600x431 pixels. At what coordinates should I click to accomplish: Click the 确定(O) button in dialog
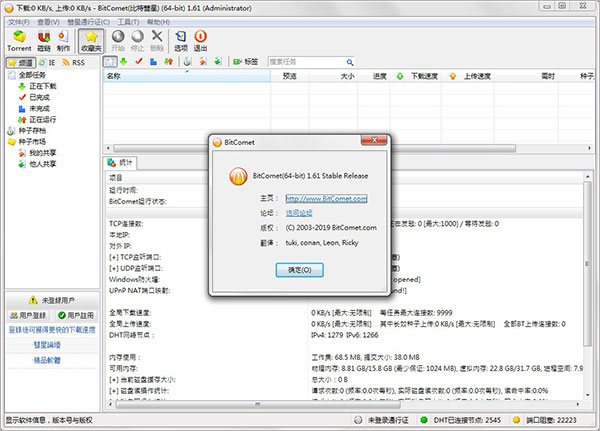coord(299,270)
